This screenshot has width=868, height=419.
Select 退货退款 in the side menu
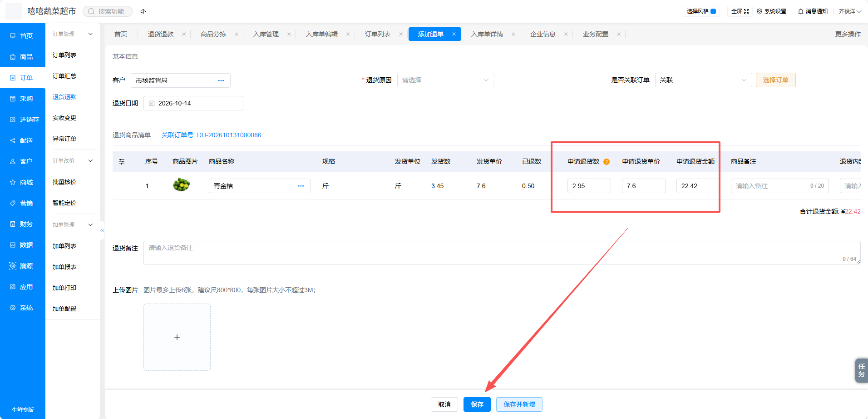pyautogui.click(x=64, y=97)
